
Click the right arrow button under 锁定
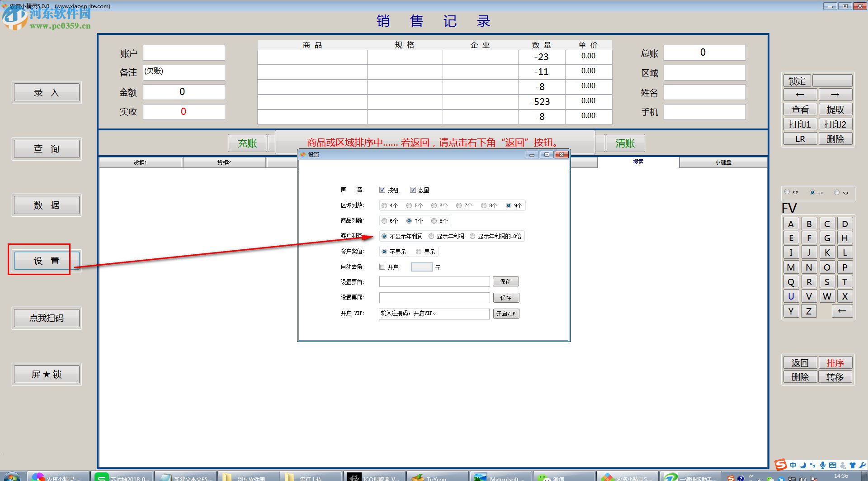pos(835,95)
